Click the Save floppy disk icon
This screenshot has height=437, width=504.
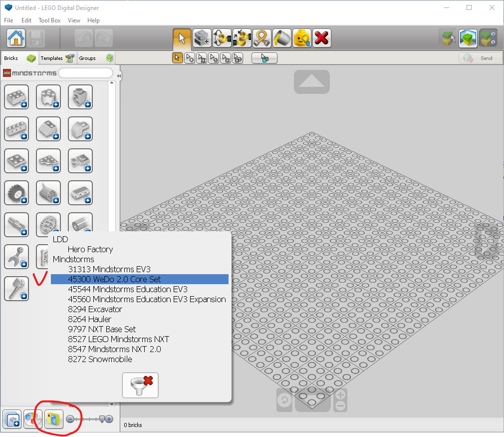[36, 38]
